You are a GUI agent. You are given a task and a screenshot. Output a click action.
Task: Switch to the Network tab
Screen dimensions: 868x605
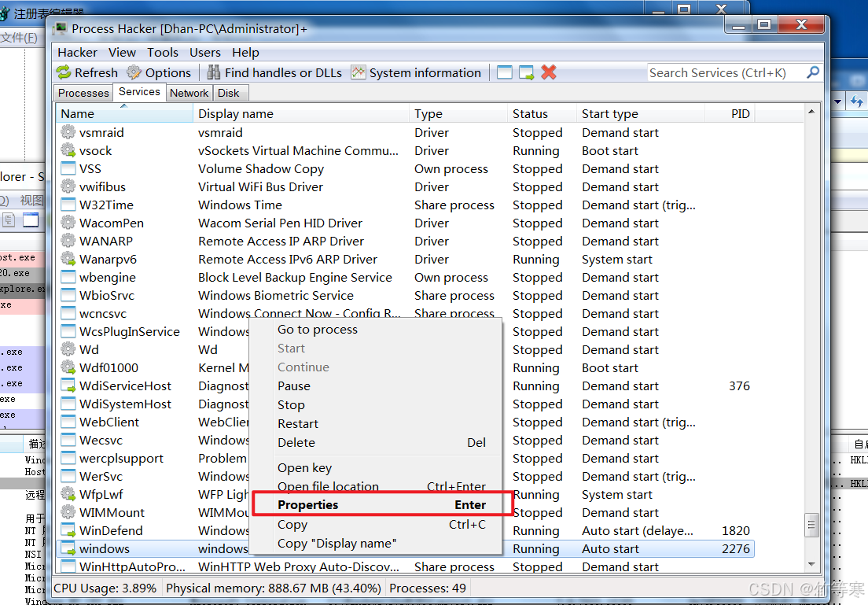(189, 93)
